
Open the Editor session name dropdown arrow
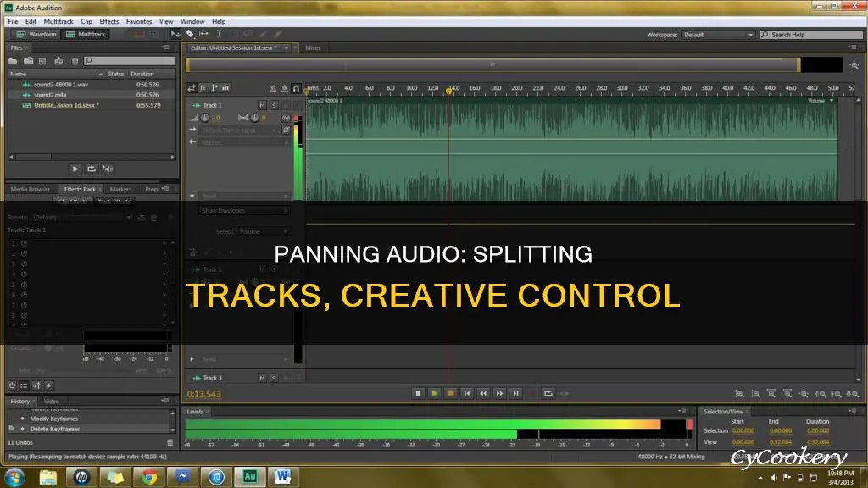coord(287,48)
